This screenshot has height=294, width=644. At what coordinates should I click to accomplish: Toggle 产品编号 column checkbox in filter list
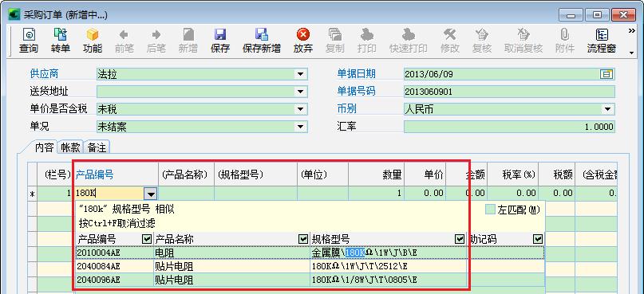146,239
